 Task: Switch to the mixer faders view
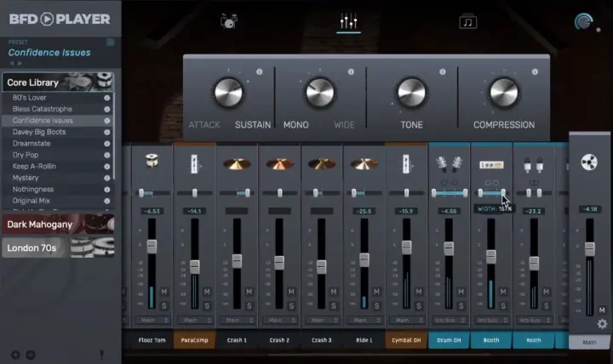click(x=348, y=20)
